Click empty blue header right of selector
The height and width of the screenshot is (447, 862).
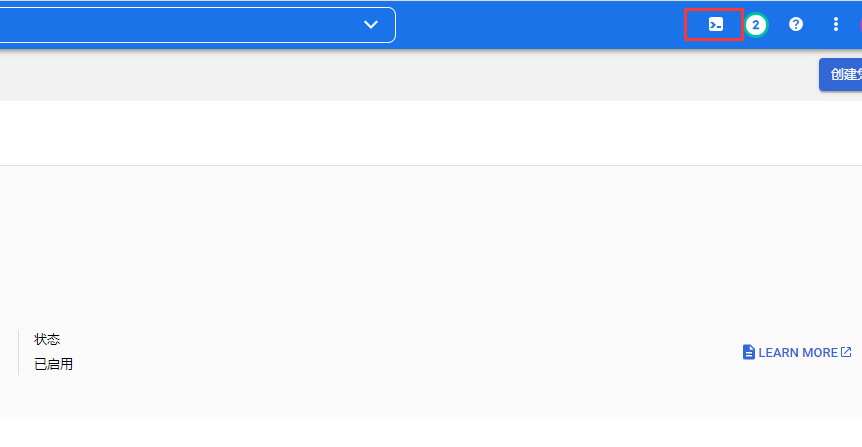[x=539, y=25]
